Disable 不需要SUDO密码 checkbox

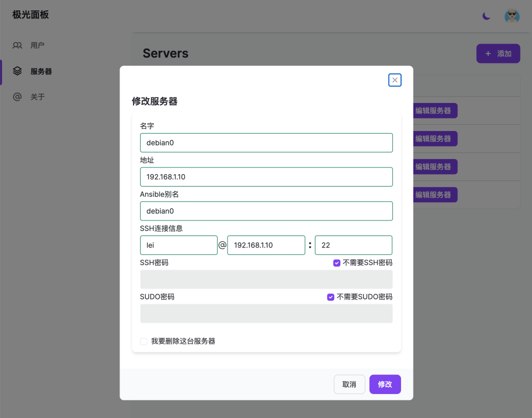click(x=331, y=297)
